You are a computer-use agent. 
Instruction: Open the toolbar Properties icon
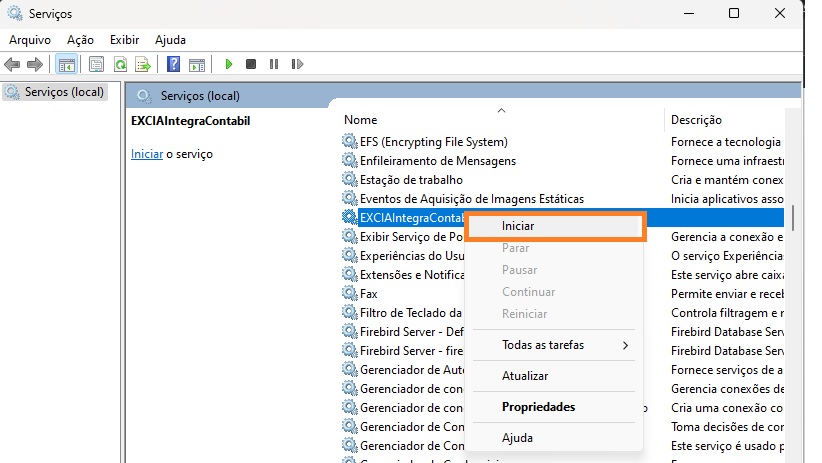point(97,64)
